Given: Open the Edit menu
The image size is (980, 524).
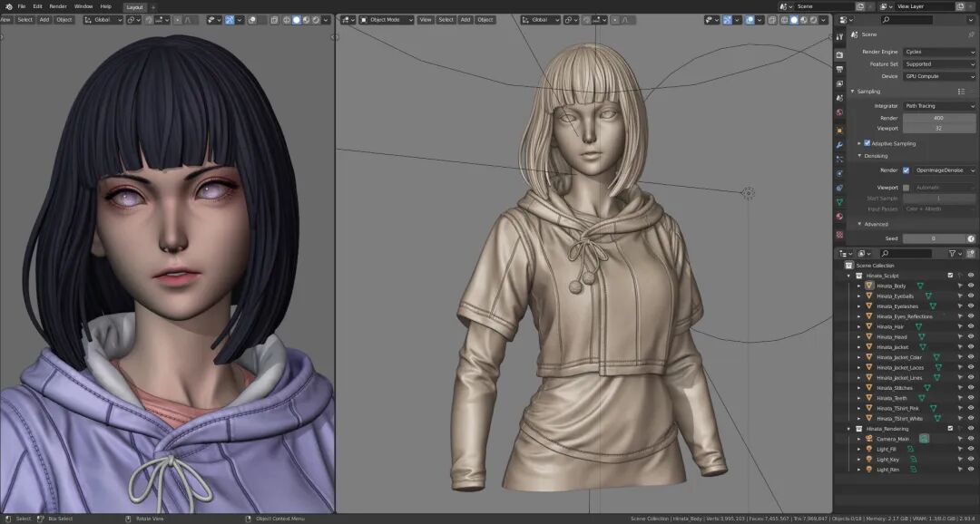Looking at the screenshot, I should tap(37, 6).
